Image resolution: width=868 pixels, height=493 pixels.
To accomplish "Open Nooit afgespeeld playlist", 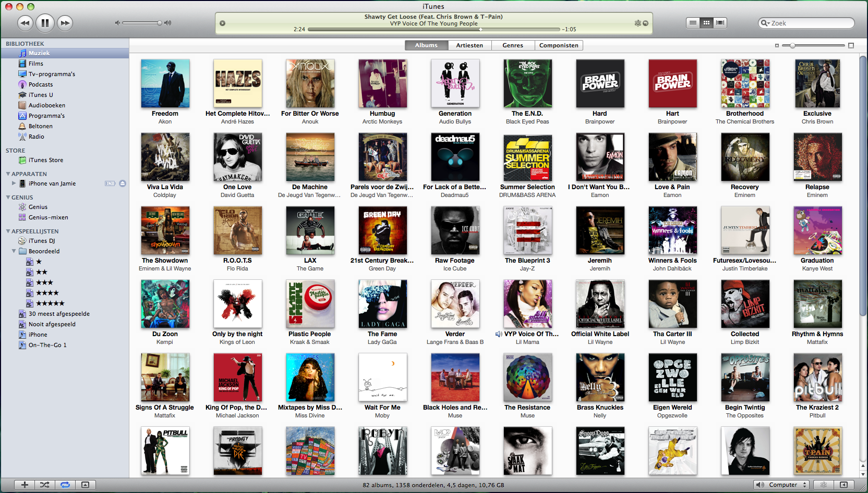I will coord(65,324).
